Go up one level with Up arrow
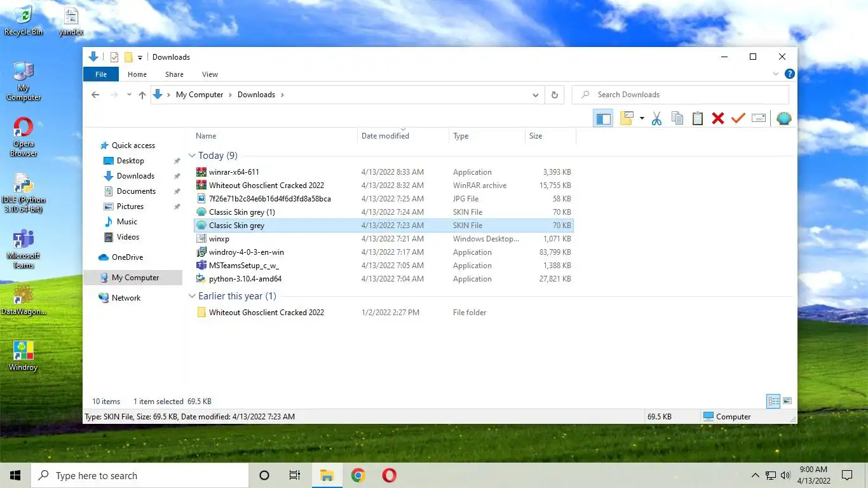The height and width of the screenshot is (488, 868). [142, 95]
